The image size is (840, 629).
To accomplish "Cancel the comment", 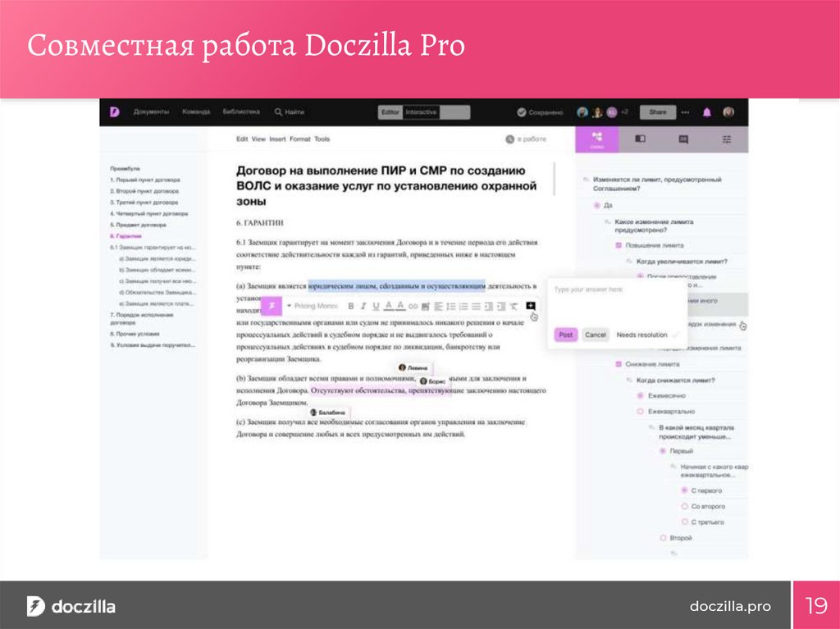I will (596, 335).
